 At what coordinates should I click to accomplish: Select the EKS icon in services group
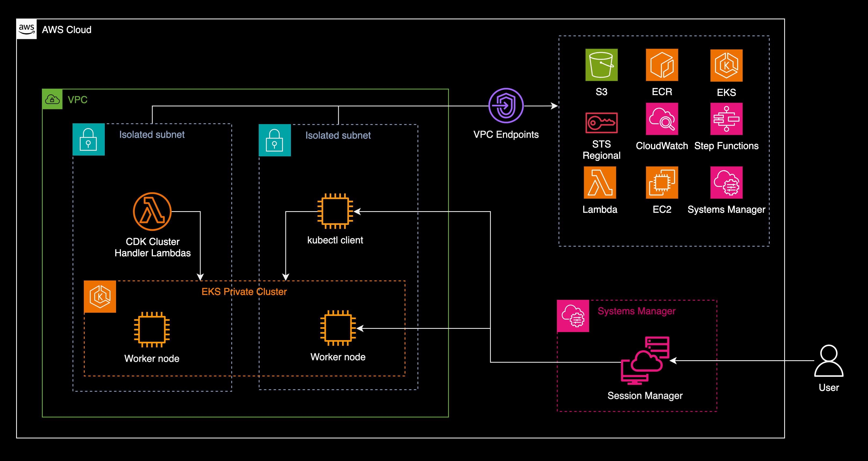click(x=726, y=65)
